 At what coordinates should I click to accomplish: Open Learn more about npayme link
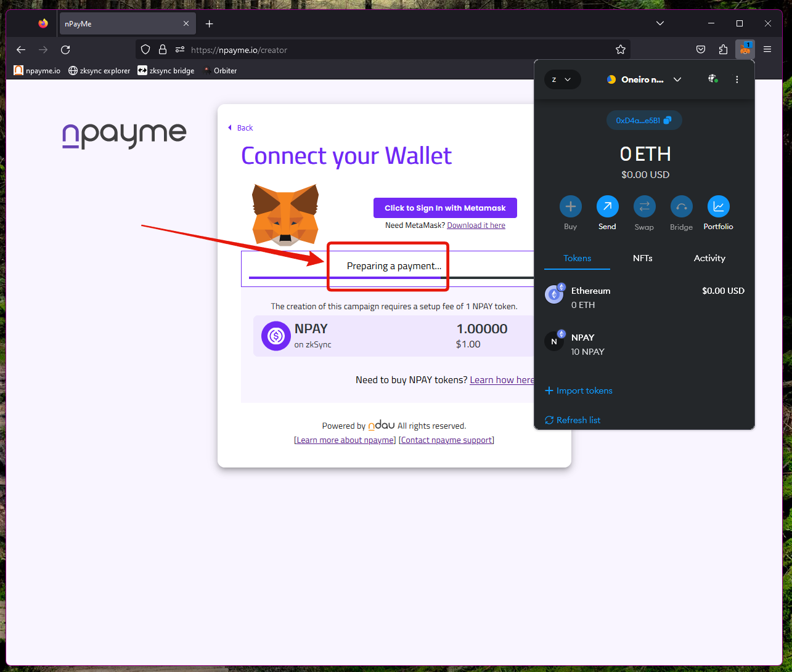point(345,440)
